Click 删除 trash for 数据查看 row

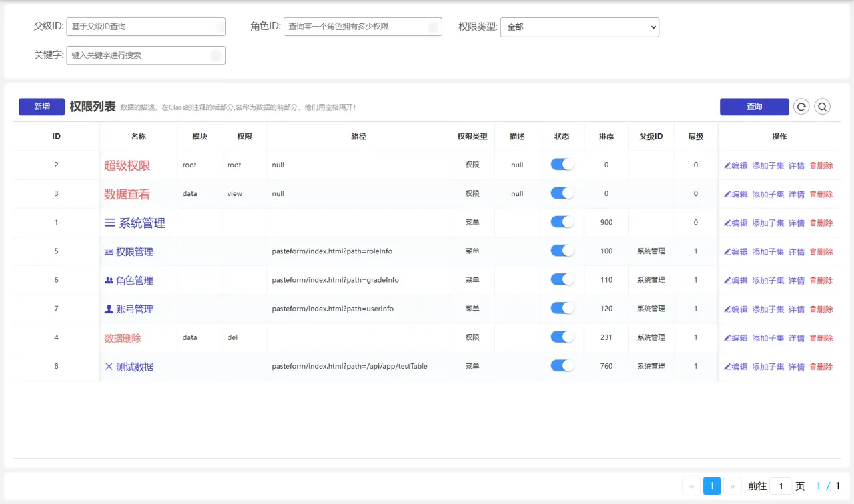821,194
